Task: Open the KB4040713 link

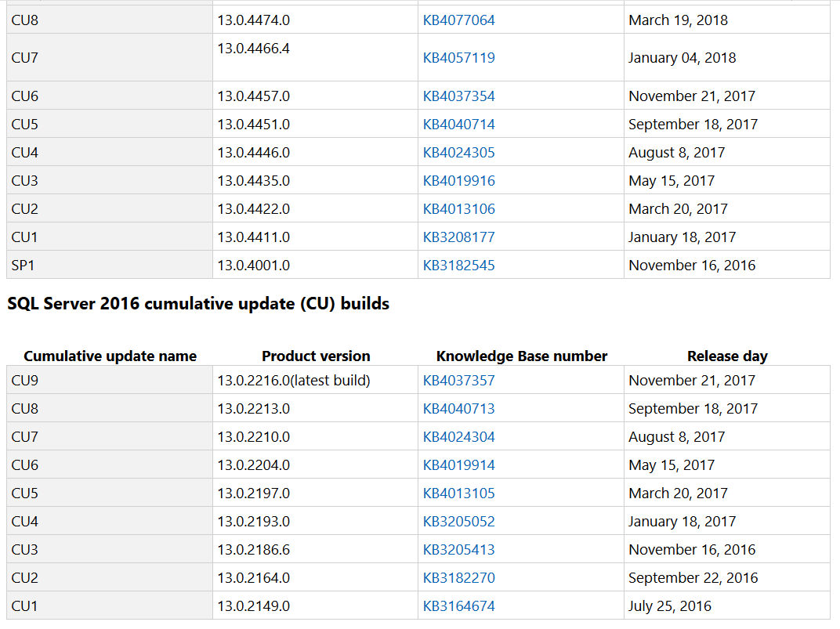Action: tap(459, 409)
